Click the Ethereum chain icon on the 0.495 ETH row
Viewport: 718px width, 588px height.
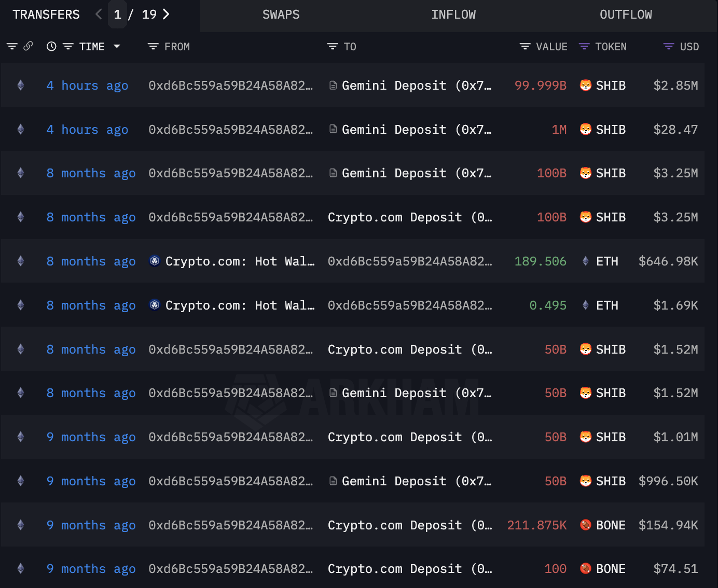[x=21, y=305]
